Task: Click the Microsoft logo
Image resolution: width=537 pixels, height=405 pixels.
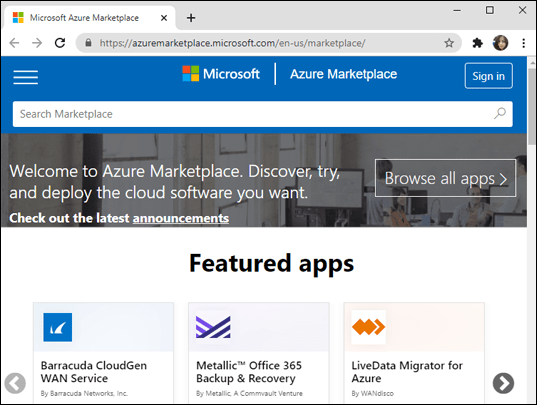Action: [221, 74]
